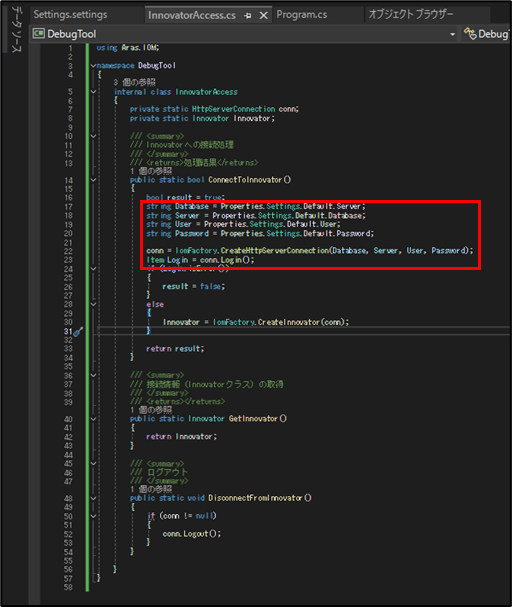512x607 pixels.
Task: Click HttpServerConnection type on line 7
Action: 233,109
